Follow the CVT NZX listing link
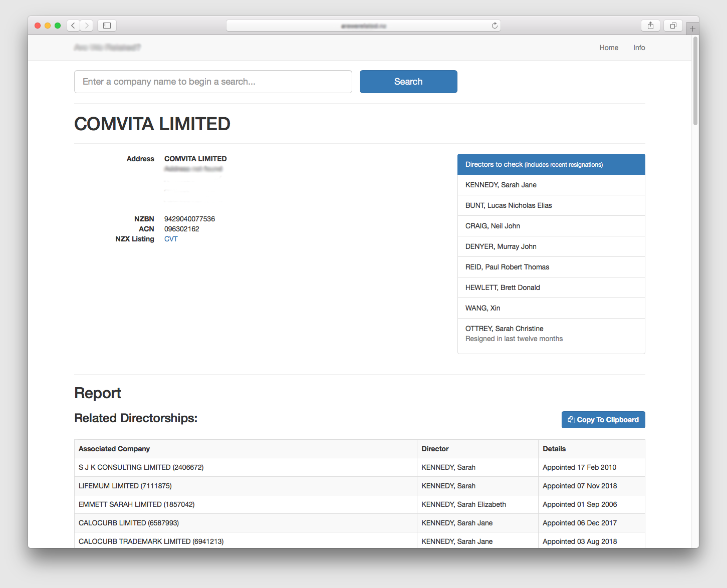727x588 pixels. pyautogui.click(x=171, y=239)
